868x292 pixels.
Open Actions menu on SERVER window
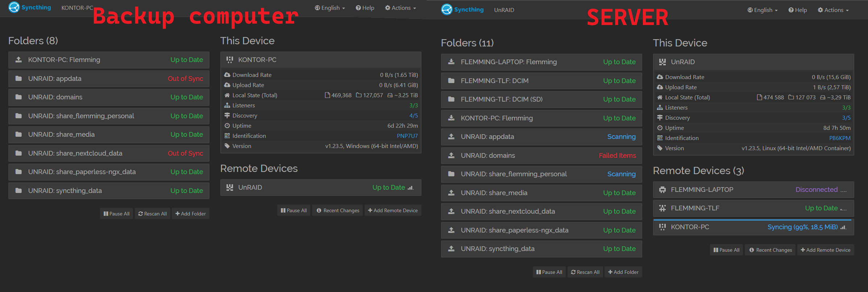tap(833, 10)
